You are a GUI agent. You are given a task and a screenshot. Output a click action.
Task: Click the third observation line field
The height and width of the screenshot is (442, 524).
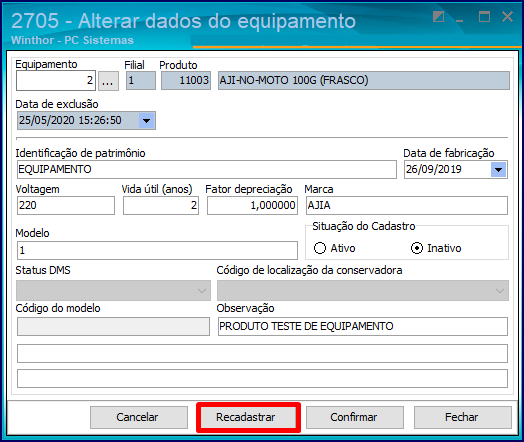pos(262,378)
